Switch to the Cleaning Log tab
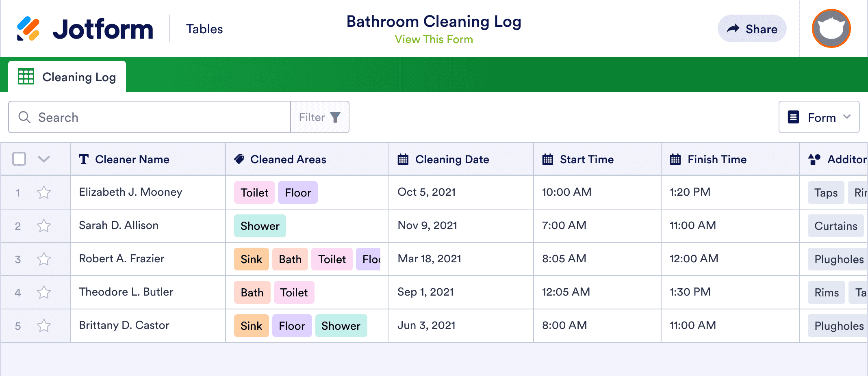 click(79, 76)
